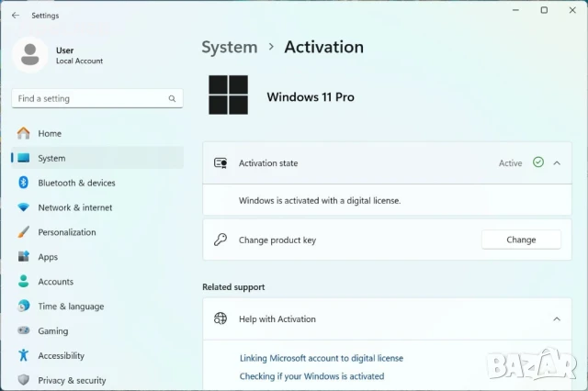Viewport: 588px width, 391px height.
Task: Collapse the Help with Activation section
Action: point(557,319)
